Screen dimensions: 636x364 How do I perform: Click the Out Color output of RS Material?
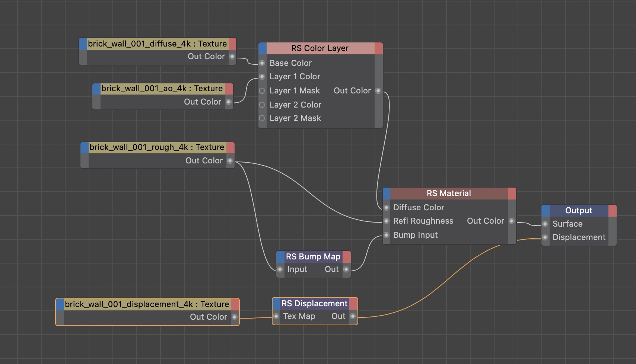[512, 221]
